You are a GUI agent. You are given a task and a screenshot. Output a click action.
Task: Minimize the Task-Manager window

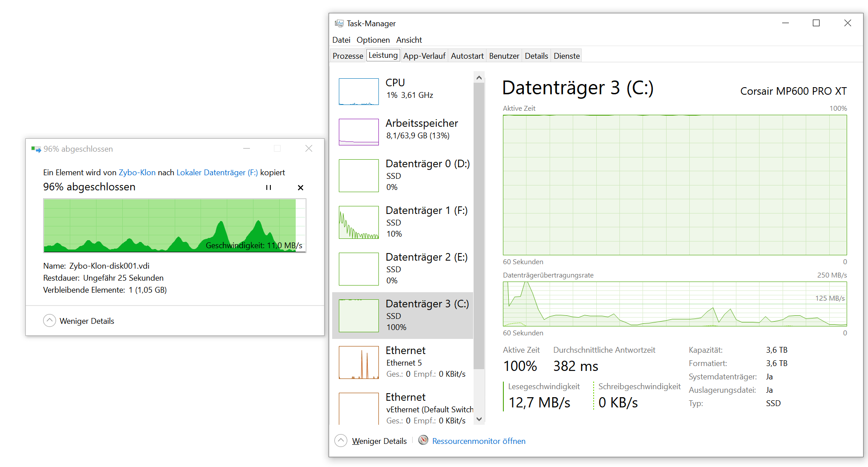785,23
